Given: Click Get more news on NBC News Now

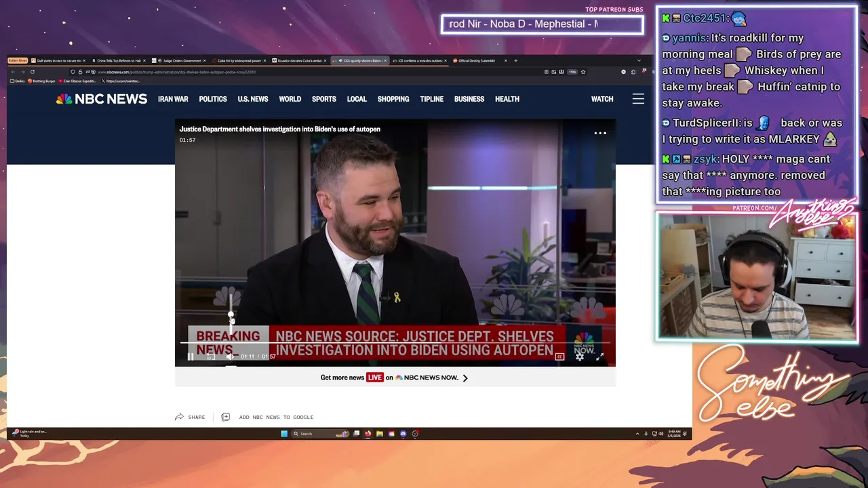Looking at the screenshot, I should (x=394, y=378).
